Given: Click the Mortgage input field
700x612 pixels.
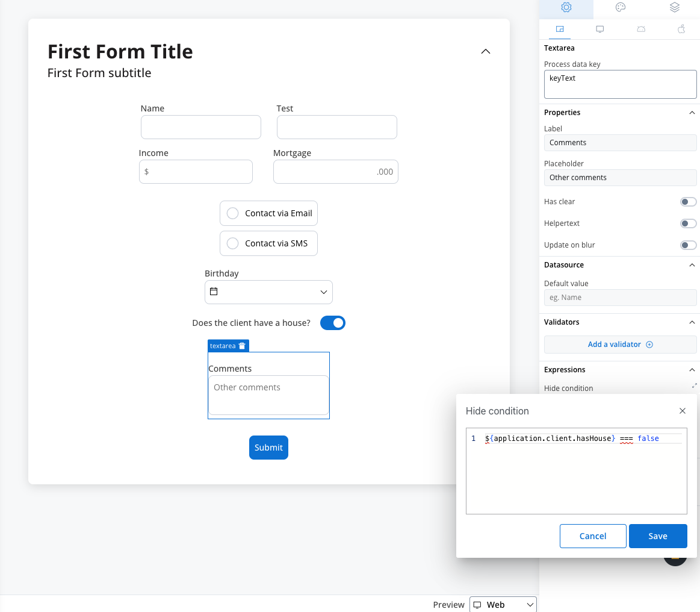Looking at the screenshot, I should 336,172.
